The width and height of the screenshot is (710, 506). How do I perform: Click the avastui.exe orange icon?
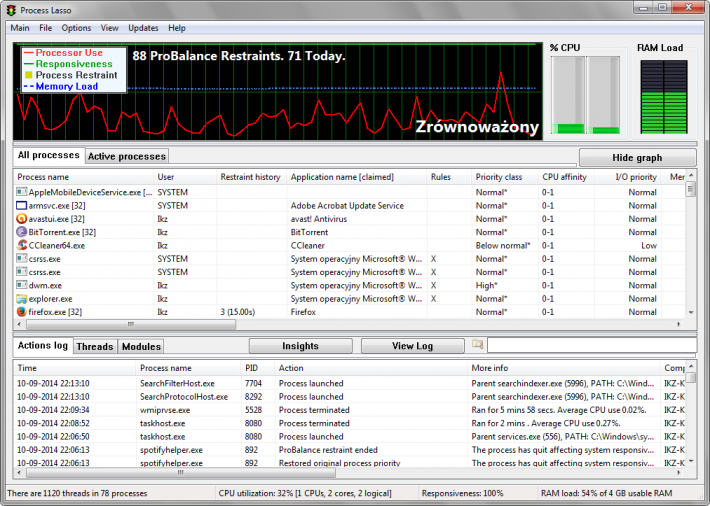(x=21, y=219)
